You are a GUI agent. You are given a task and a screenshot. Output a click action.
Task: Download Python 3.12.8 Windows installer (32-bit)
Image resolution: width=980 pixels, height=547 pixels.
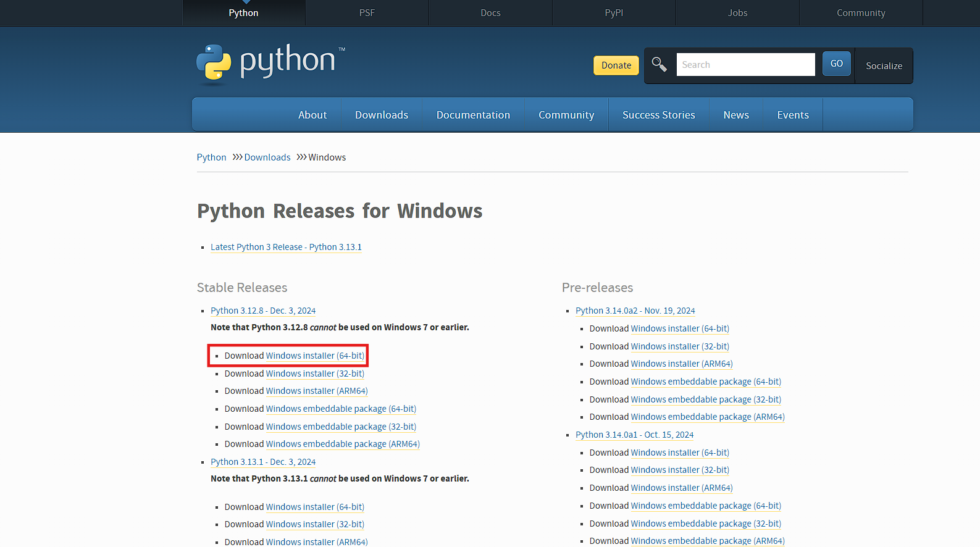click(x=315, y=374)
